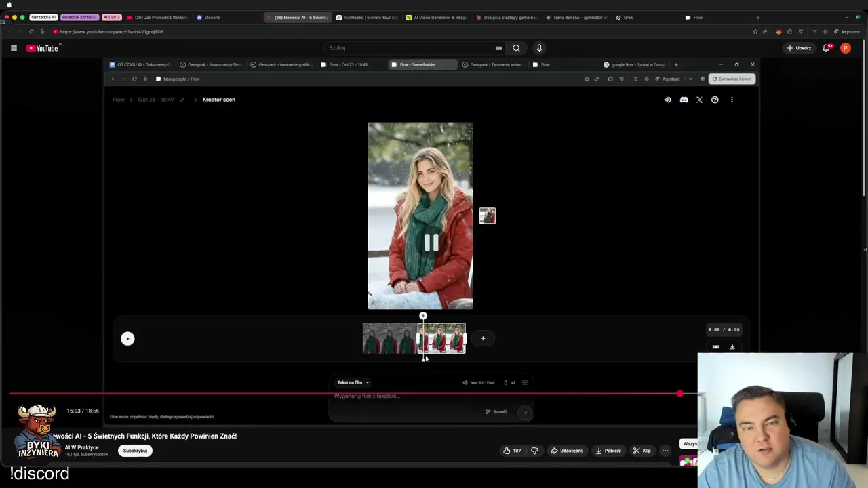868x488 pixels.
Task: Open the Flow three-dot options menu
Action: 732,100
